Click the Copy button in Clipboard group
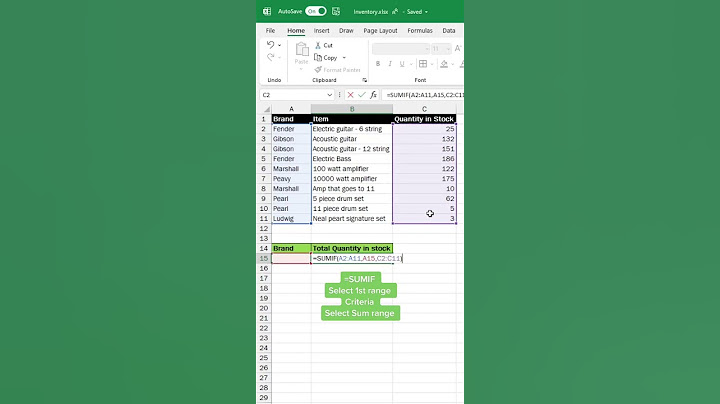 click(x=326, y=57)
